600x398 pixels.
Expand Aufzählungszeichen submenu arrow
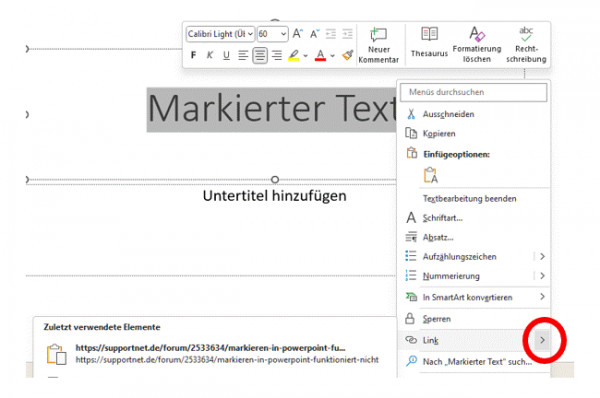542,256
